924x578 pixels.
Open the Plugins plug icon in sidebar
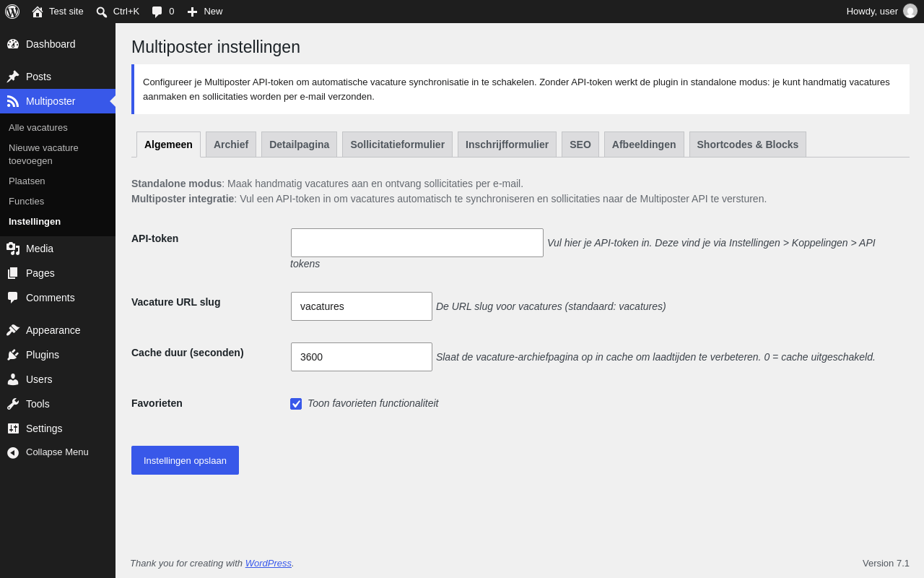[13, 355]
